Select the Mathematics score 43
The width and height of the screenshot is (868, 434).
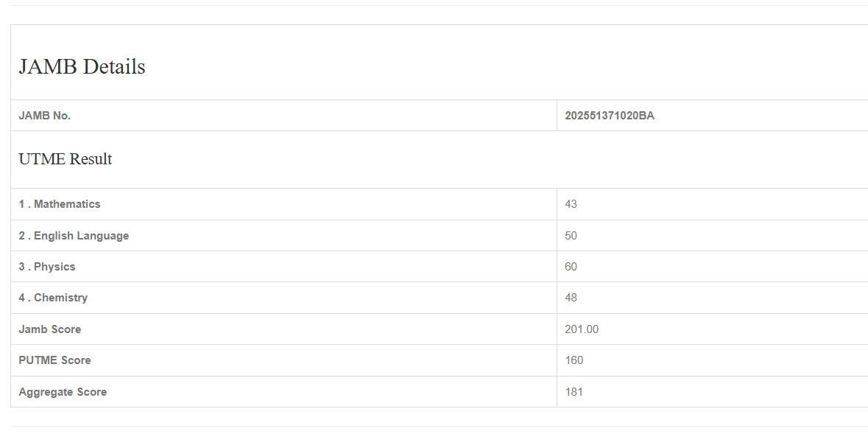(x=571, y=204)
